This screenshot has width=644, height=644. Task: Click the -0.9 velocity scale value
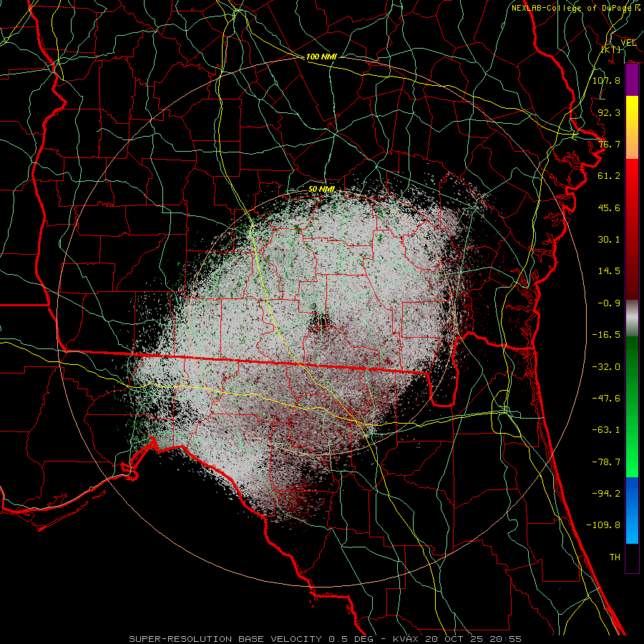[x=609, y=303]
